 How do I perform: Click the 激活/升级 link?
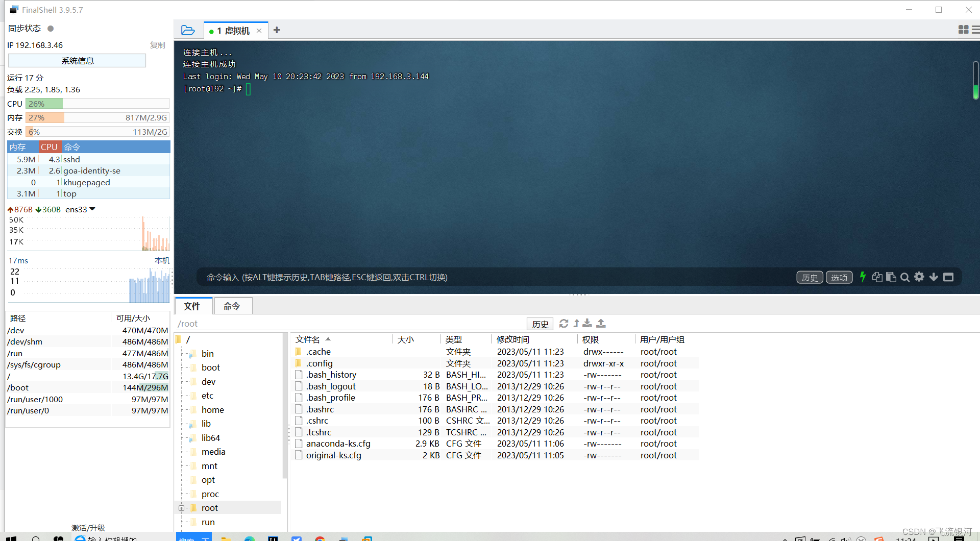(x=88, y=528)
